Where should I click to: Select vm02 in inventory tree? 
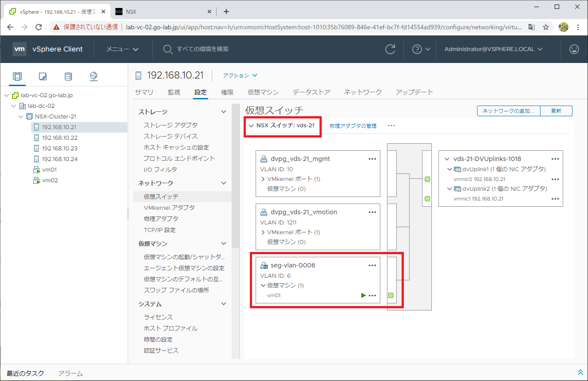(50, 181)
